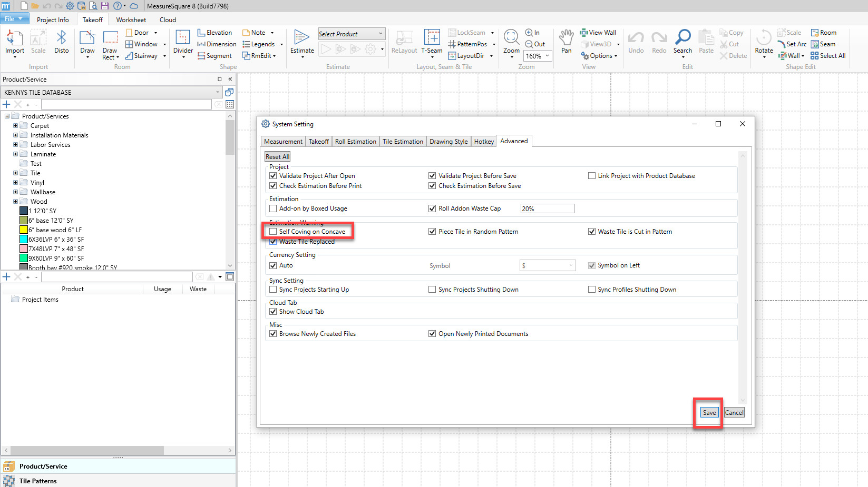868x487 pixels.
Task: Select the Disto Bluetooth tool
Action: click(61, 42)
